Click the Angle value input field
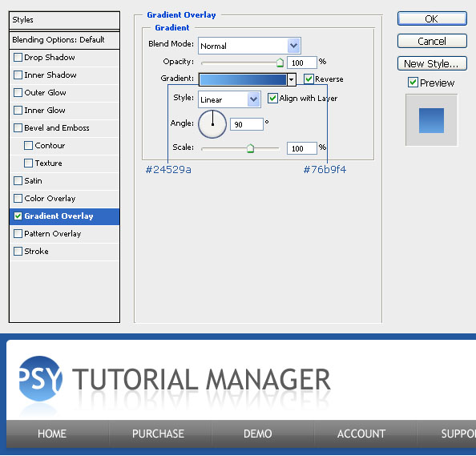The height and width of the screenshot is (456, 476). click(247, 124)
